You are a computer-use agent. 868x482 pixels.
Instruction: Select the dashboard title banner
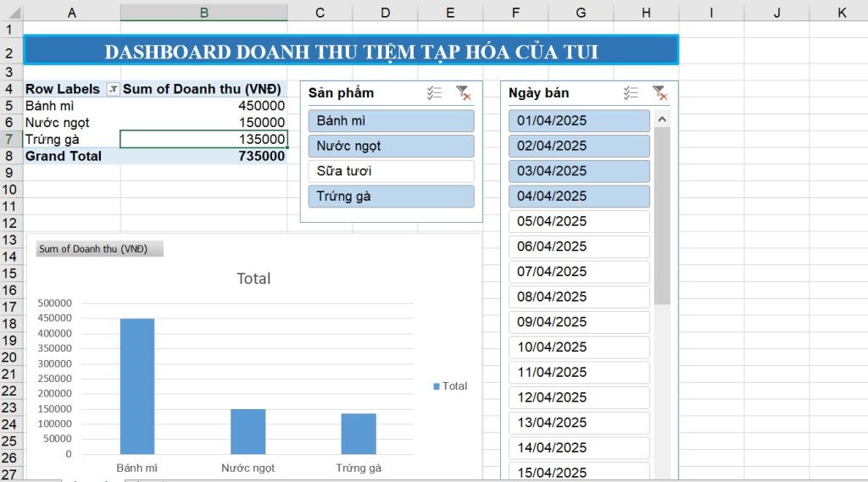pyautogui.click(x=351, y=51)
